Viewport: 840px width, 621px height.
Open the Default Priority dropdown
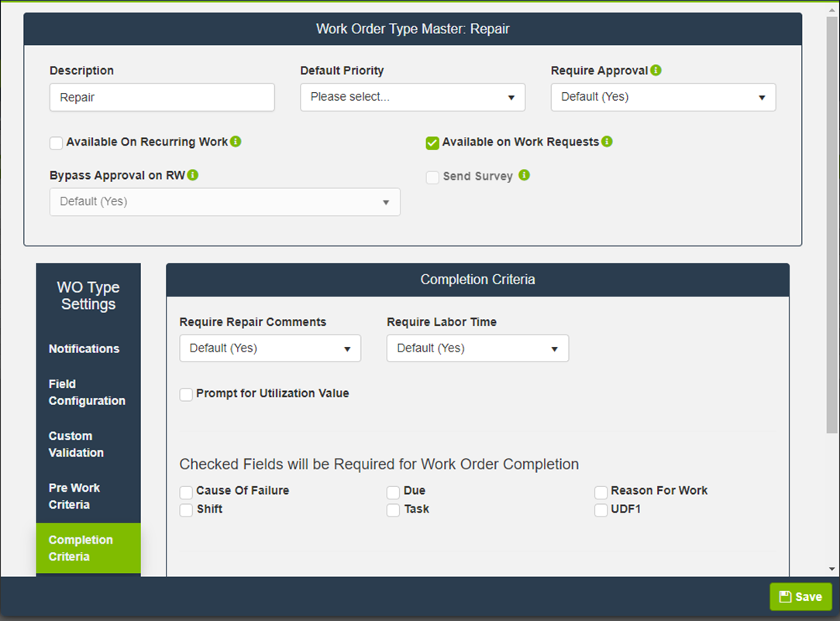[x=412, y=98]
